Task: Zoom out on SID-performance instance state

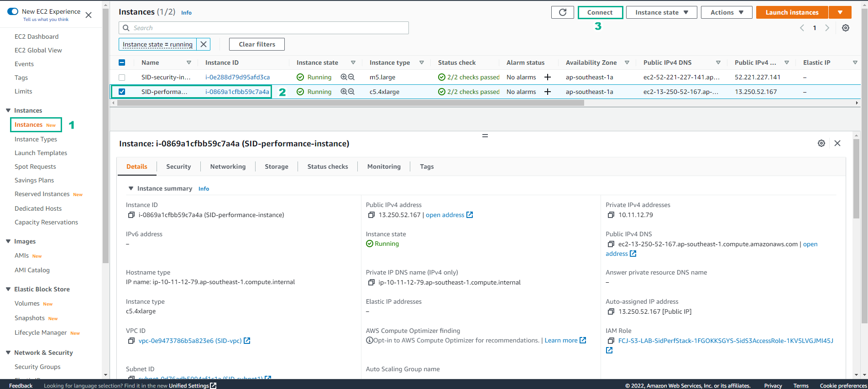Action: [x=351, y=92]
